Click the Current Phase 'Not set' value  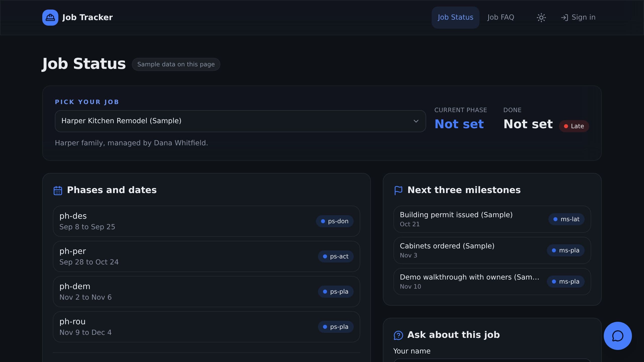pyautogui.click(x=459, y=124)
